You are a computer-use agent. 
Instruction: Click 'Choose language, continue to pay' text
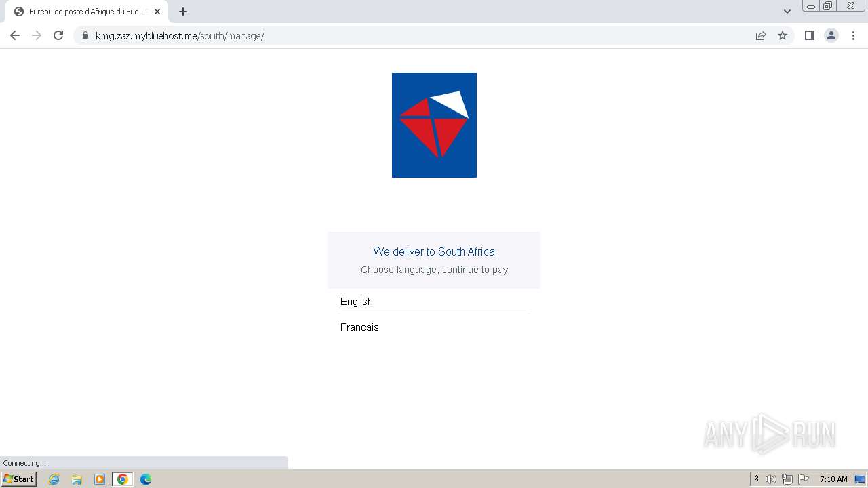coord(434,270)
